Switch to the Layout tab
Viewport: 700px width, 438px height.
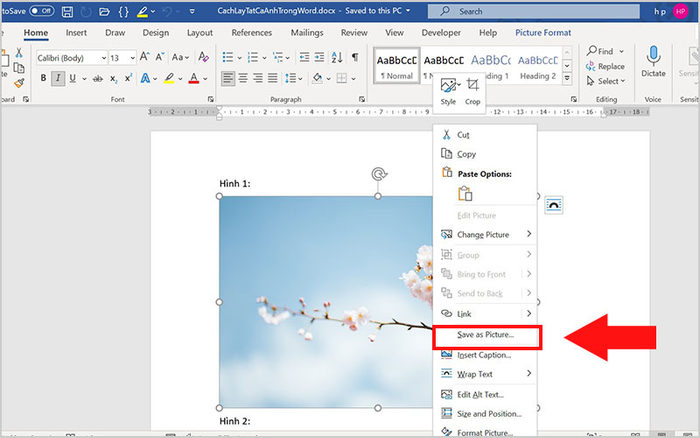pos(200,33)
